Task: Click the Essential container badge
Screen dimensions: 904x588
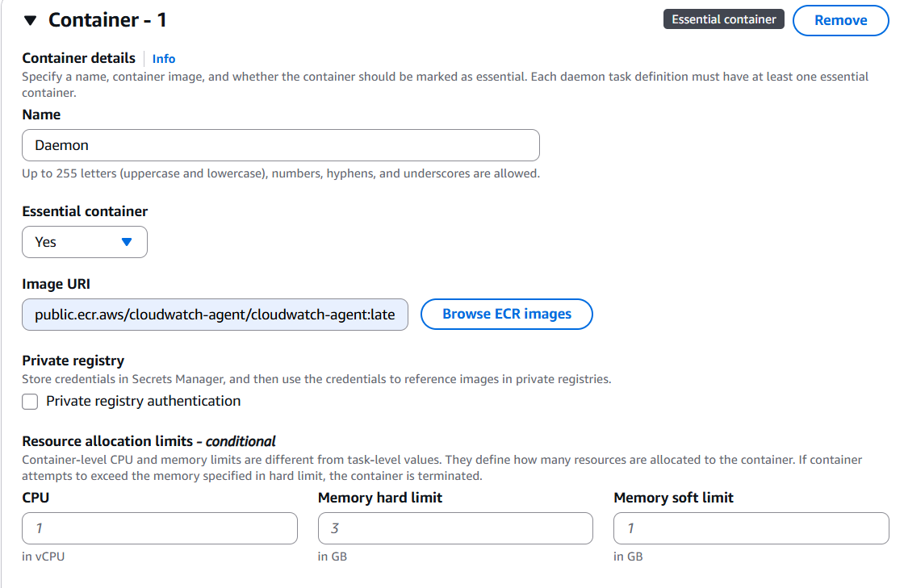Action: tap(723, 19)
